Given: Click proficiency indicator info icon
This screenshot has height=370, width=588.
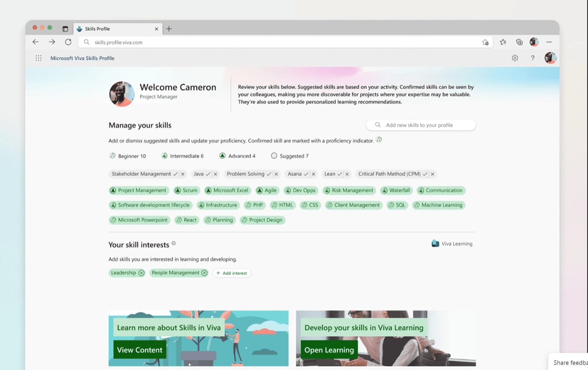Looking at the screenshot, I should point(379,140).
